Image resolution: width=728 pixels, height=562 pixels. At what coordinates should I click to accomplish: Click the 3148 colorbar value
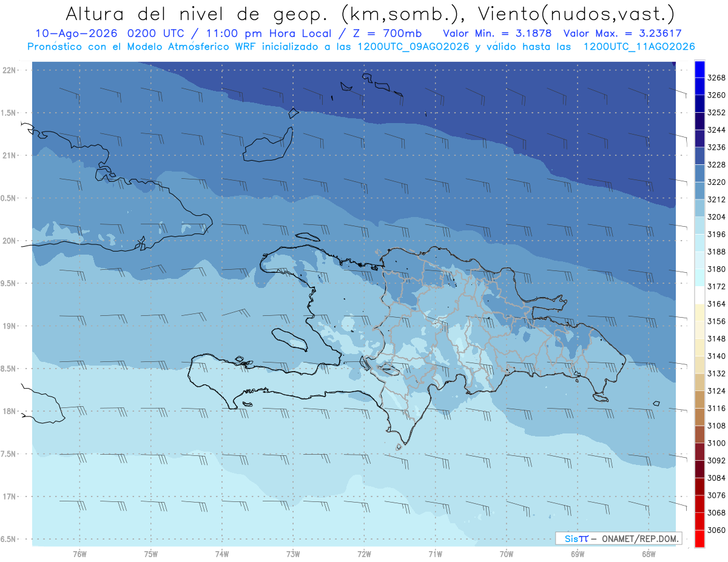[716, 339]
